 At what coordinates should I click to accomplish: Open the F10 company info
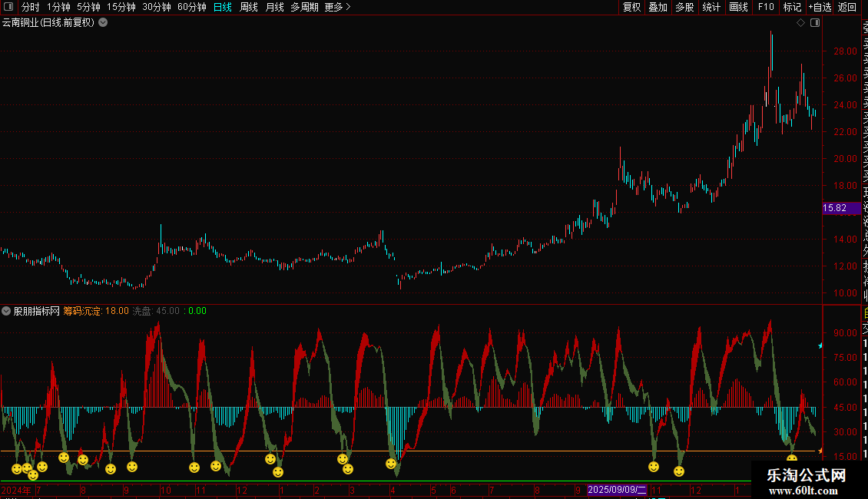[766, 7]
